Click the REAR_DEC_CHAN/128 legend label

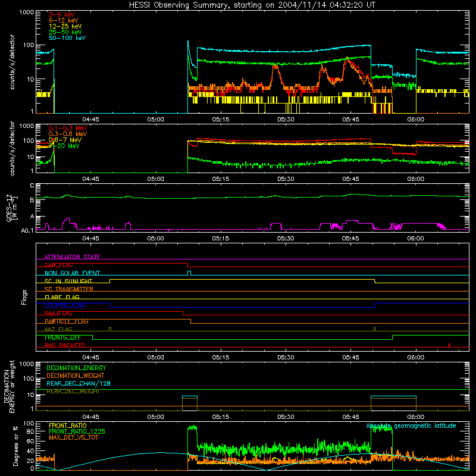[x=79, y=383]
